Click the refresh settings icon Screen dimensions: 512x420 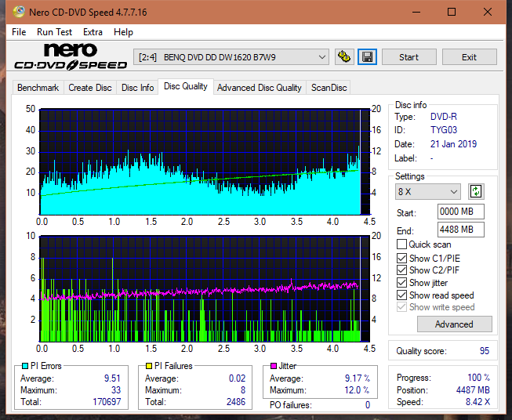[x=476, y=191]
